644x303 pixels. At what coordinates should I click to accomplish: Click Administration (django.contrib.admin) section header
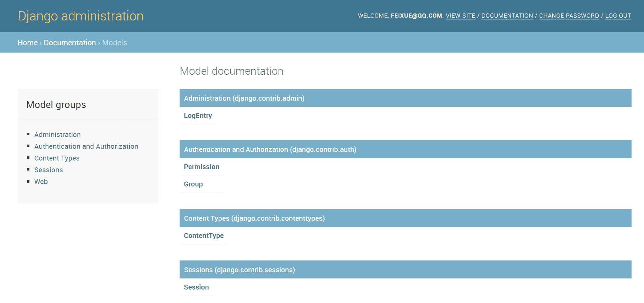click(406, 98)
